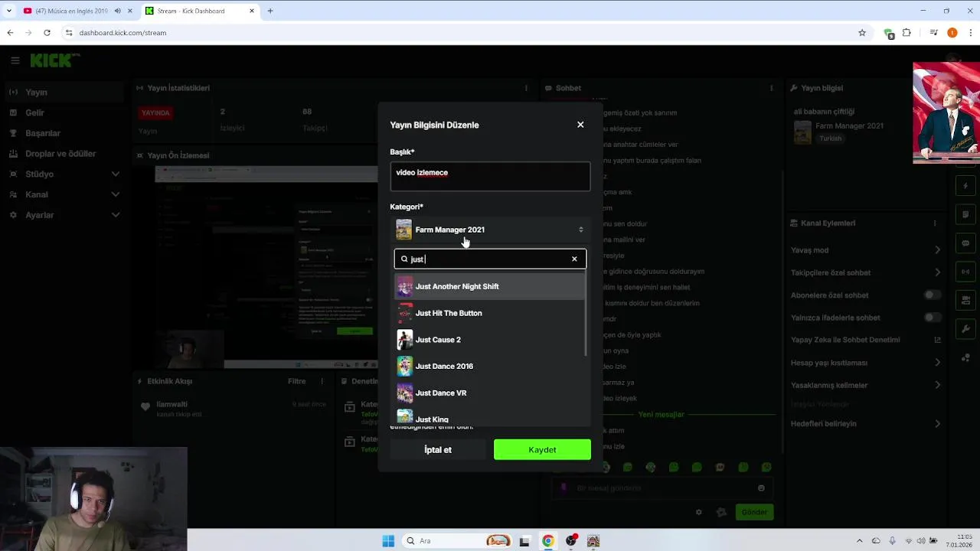Bookmark this page with the star icon
980x551 pixels.
click(x=862, y=33)
